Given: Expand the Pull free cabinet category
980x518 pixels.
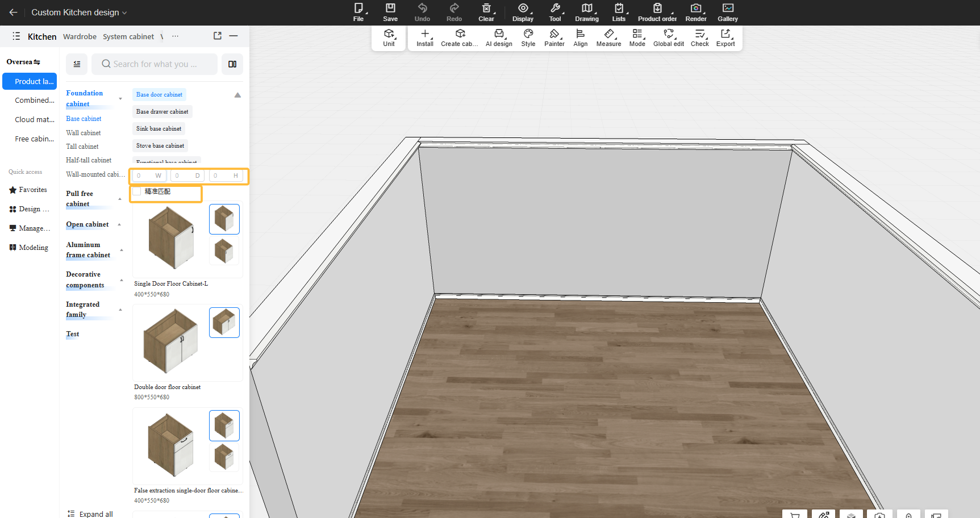Looking at the screenshot, I should coord(120,199).
